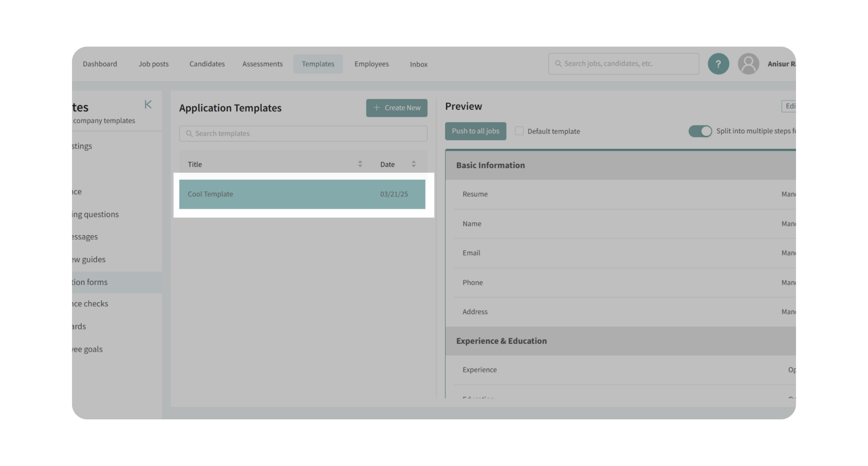Viewport: 868px width, 466px height.
Task: Click the search magnifier in the top bar
Action: (558, 64)
